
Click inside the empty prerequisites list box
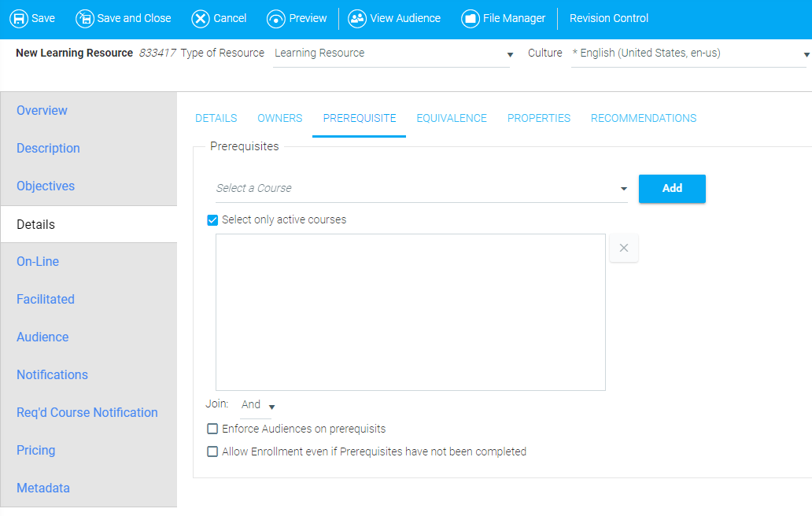coord(410,312)
